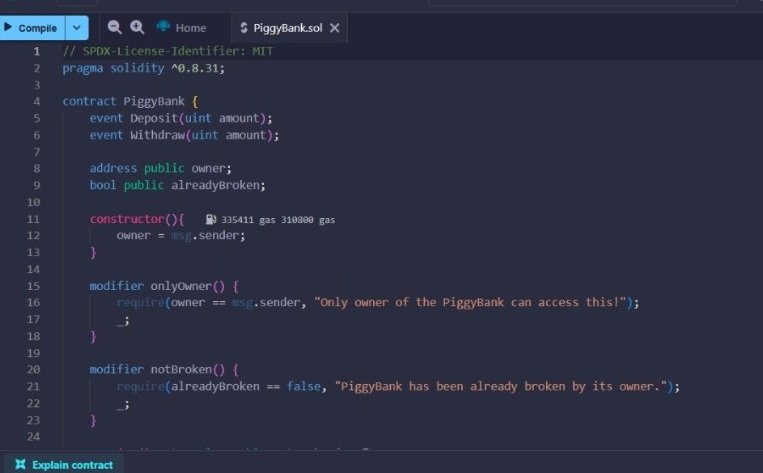Click the constructor keyword

point(127,219)
